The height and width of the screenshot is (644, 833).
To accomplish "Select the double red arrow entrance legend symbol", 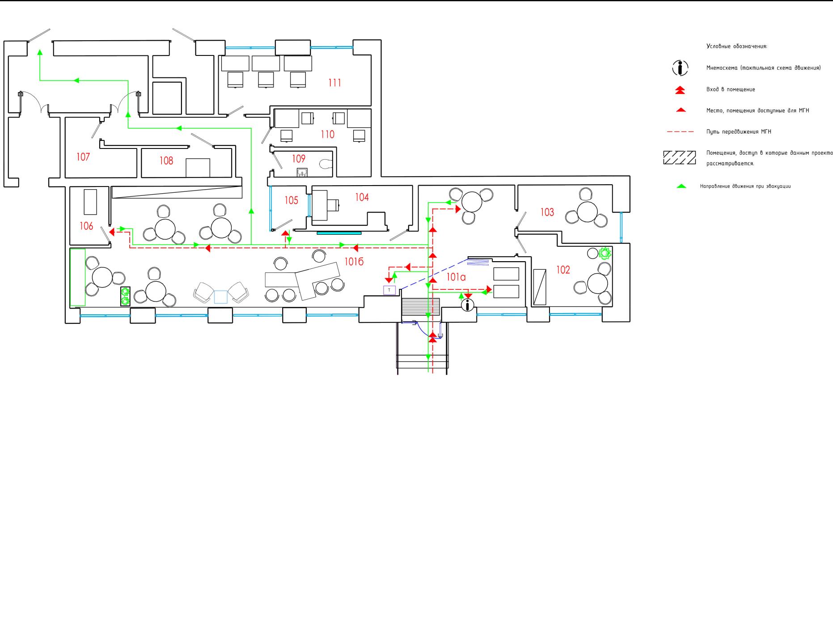I will [x=680, y=90].
